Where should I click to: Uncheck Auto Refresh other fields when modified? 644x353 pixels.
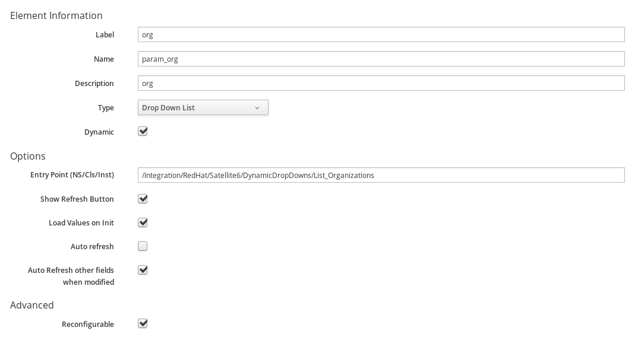coord(143,270)
